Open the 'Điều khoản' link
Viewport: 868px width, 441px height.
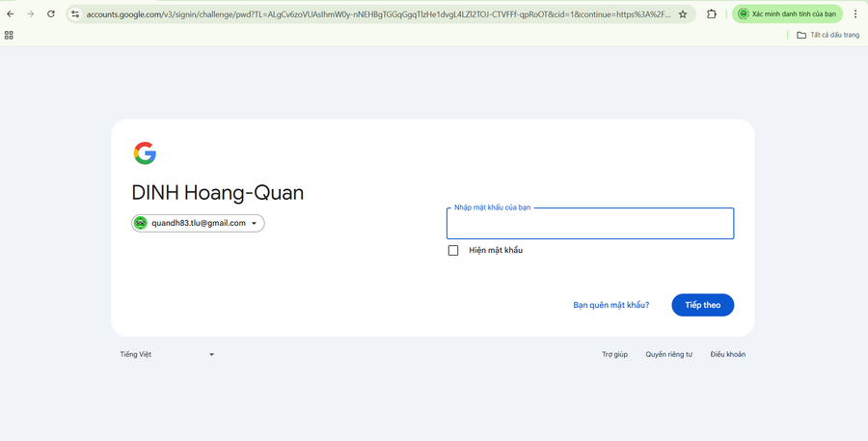728,354
